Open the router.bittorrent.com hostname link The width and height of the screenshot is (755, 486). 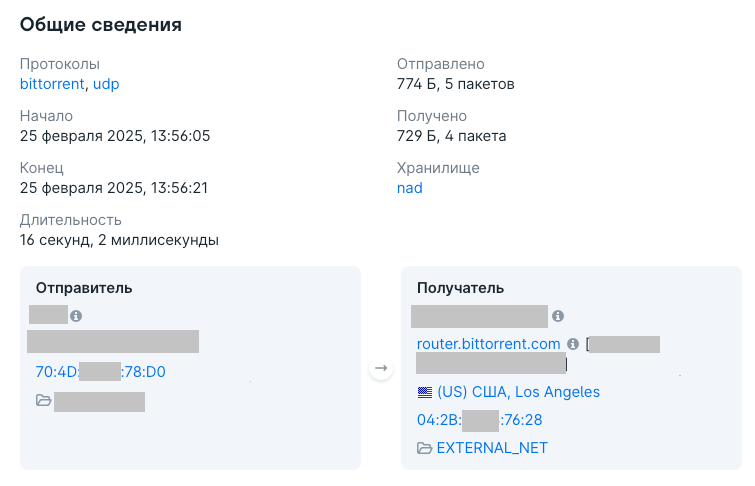[x=488, y=344]
